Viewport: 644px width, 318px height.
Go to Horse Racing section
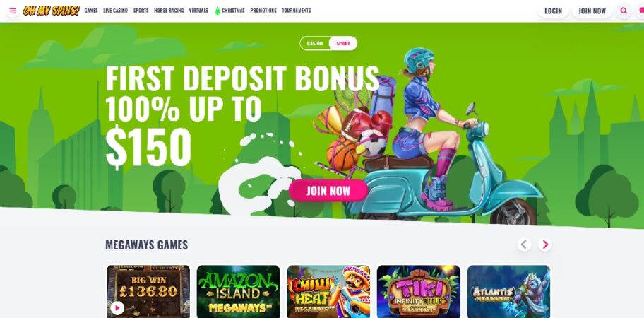point(169,11)
